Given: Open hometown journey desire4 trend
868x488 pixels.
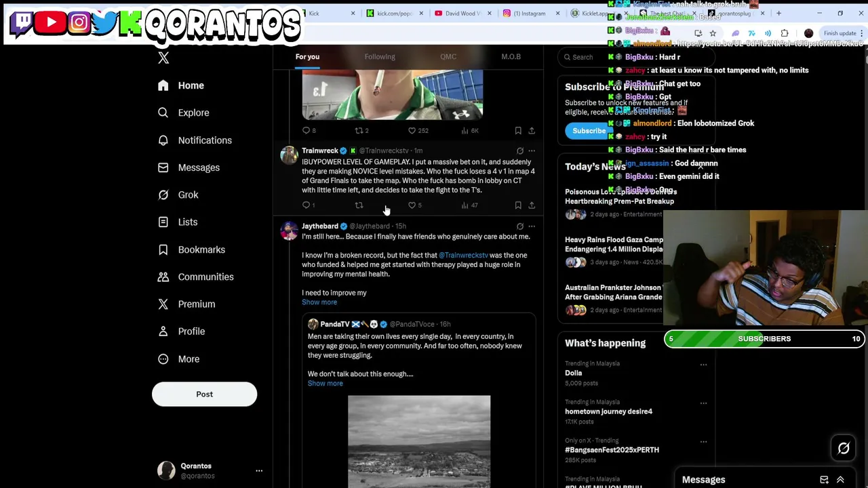Looking at the screenshot, I should (608, 411).
